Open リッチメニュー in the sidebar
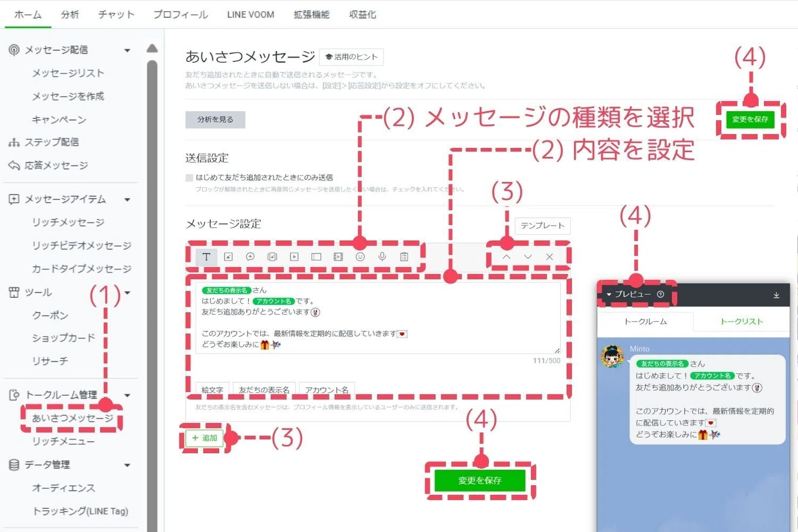798x532 pixels. 63,442
